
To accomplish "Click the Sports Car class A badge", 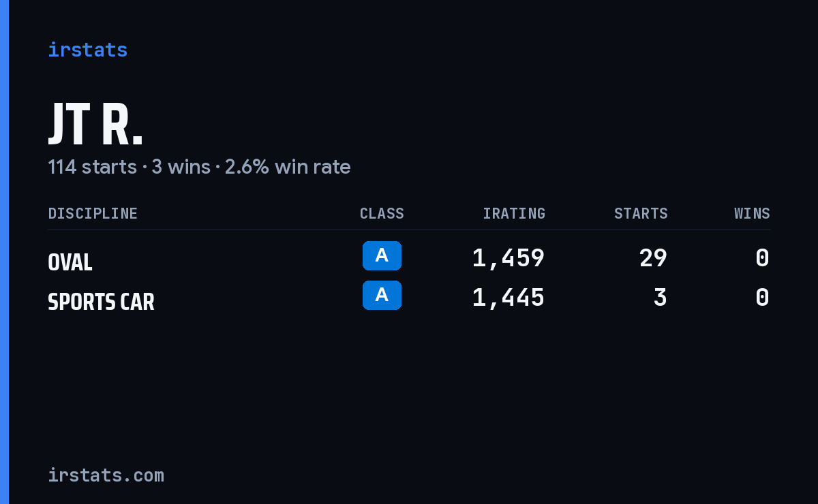I will click(x=382, y=295).
